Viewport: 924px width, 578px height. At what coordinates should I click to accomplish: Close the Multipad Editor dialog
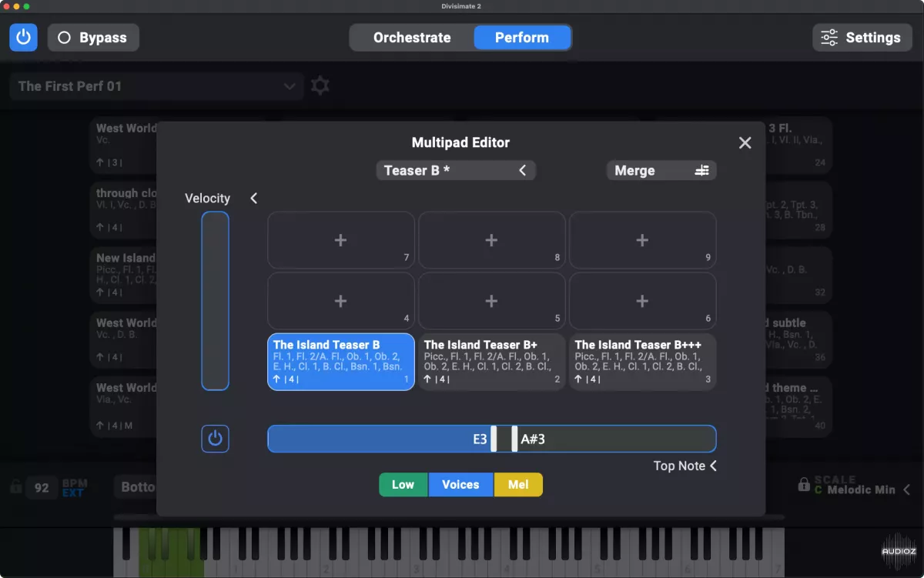745,142
